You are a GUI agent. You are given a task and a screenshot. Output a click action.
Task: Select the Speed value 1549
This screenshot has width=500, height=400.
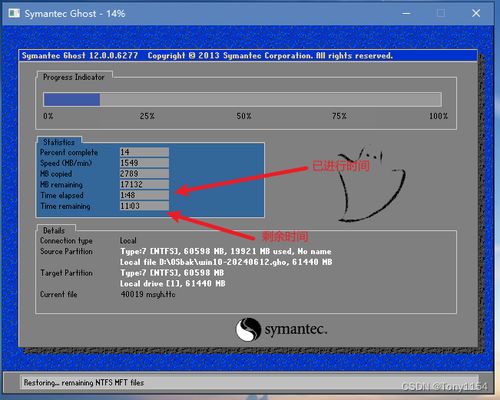click(x=144, y=163)
